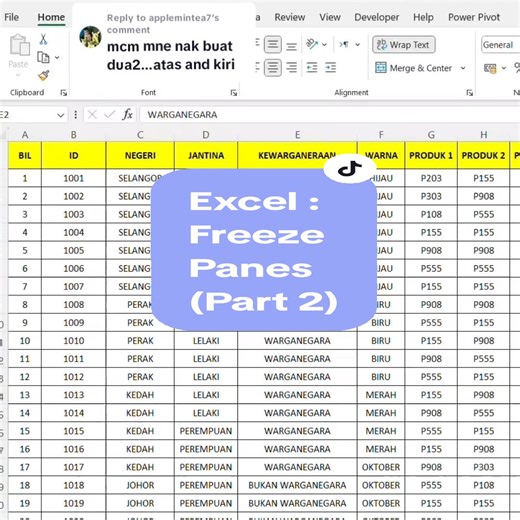The width and height of the screenshot is (520, 520).
Task: Click the three-dot handle beside Name Box
Action: 76,115
